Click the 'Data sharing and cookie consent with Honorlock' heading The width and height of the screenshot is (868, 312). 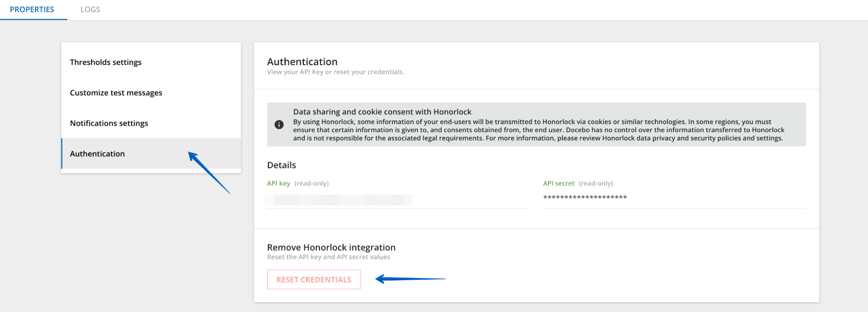click(382, 112)
